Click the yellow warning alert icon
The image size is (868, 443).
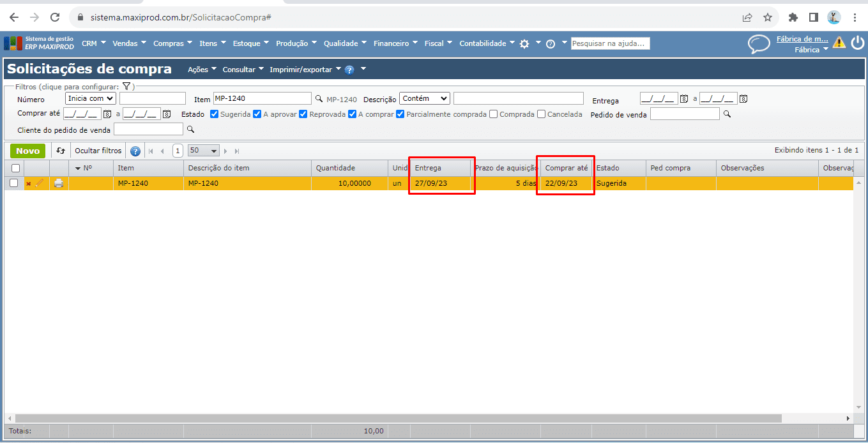(839, 43)
